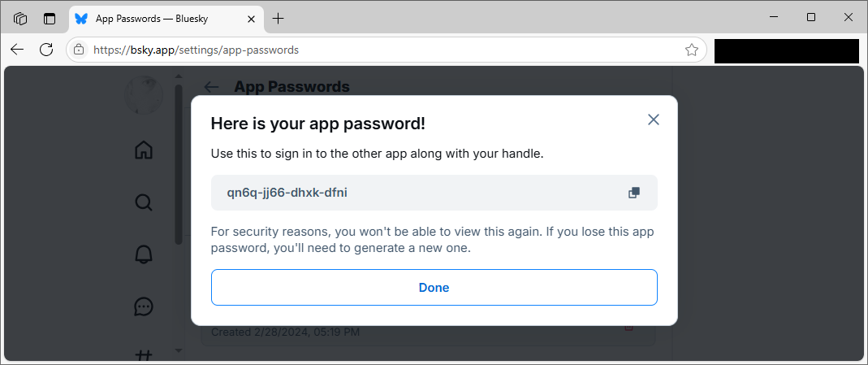Open Feeds hashtag icon in sidebar
The width and height of the screenshot is (868, 365).
pos(144,355)
